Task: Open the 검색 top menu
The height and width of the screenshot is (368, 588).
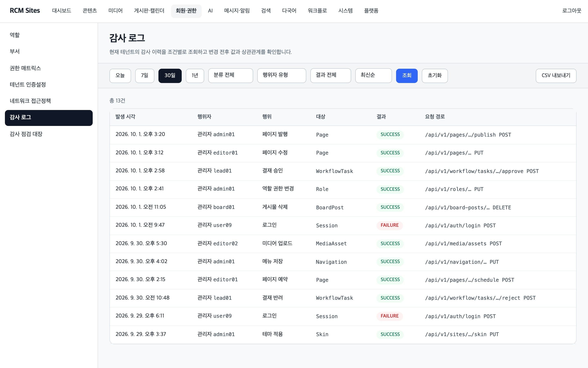Action: (266, 11)
